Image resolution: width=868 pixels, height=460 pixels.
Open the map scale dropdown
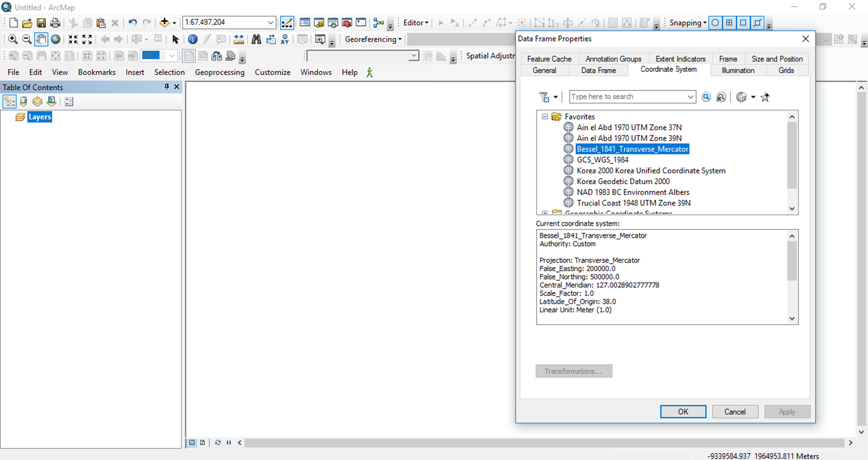[270, 23]
